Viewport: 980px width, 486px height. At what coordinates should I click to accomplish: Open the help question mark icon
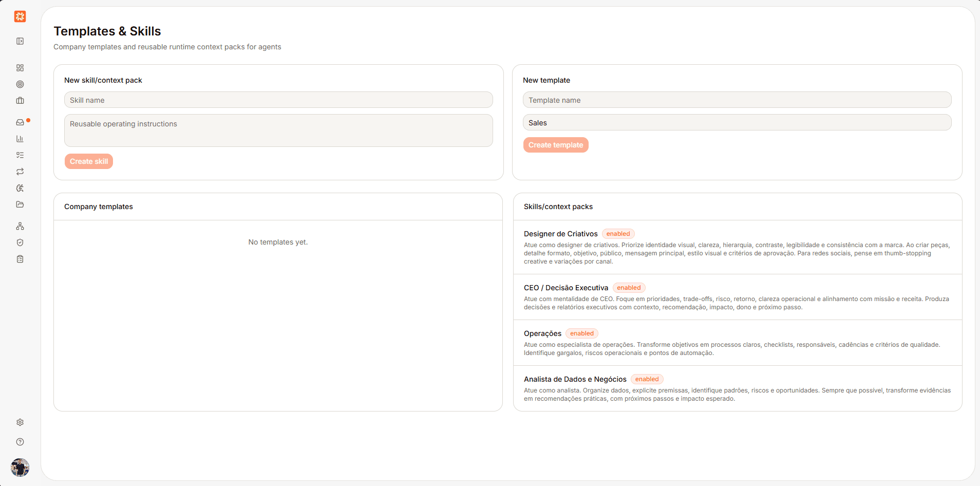tap(20, 442)
